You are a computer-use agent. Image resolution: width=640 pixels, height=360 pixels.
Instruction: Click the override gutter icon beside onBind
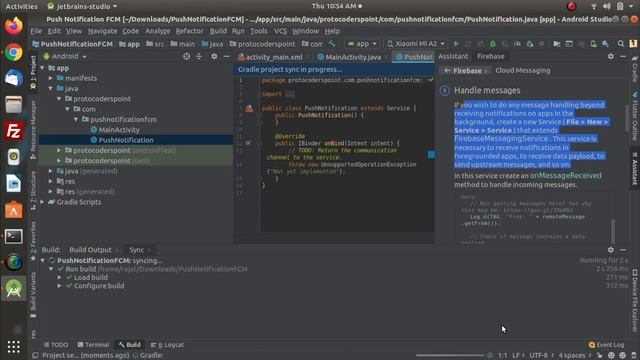248,143
